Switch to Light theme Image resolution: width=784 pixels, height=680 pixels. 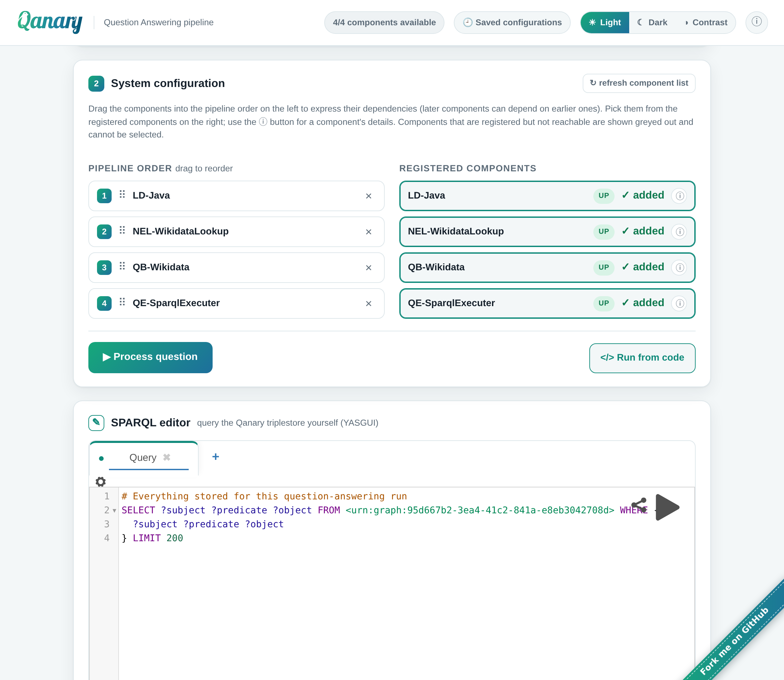605,22
